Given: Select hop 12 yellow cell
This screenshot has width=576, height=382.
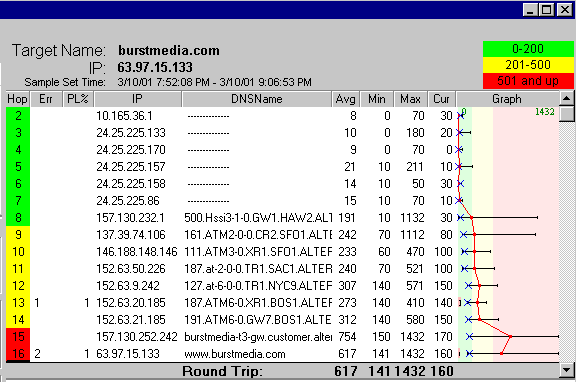Looking at the screenshot, I should (18, 285).
